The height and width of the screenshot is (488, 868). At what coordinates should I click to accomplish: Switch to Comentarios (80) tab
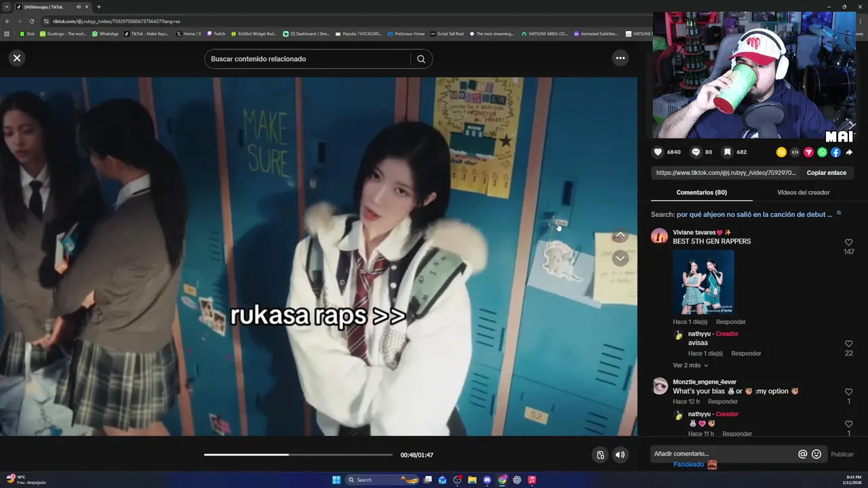pos(701,192)
